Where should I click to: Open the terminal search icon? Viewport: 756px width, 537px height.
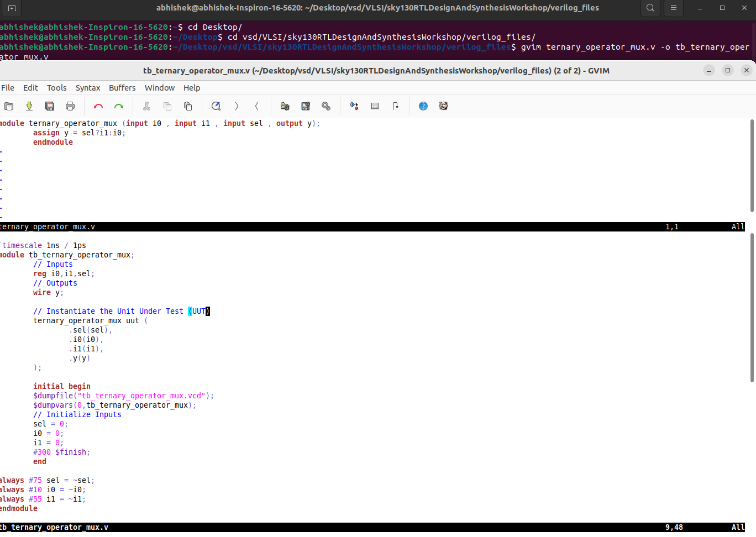click(x=650, y=8)
